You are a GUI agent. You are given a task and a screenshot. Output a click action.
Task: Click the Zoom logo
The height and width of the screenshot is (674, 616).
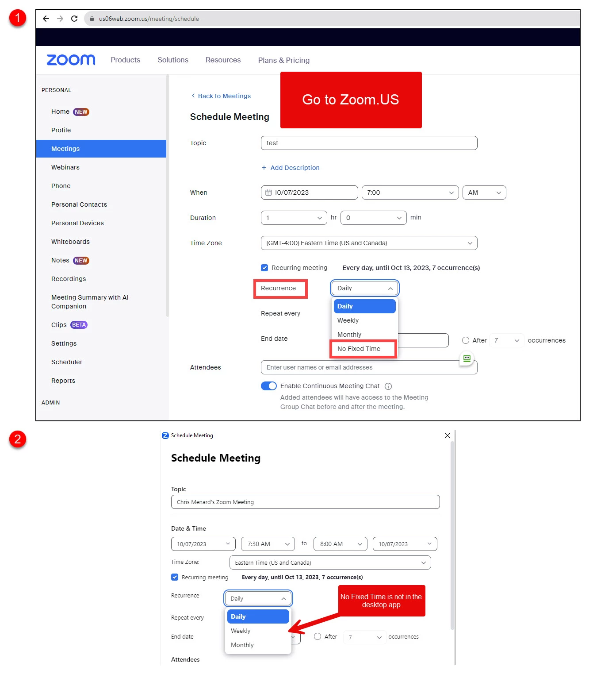pyautogui.click(x=71, y=60)
